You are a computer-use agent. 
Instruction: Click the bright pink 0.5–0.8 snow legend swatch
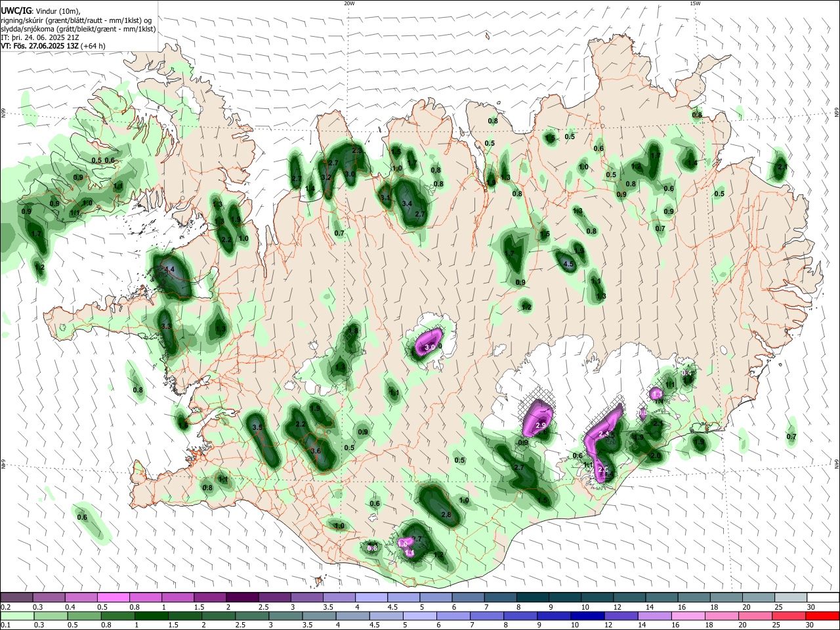(113, 598)
